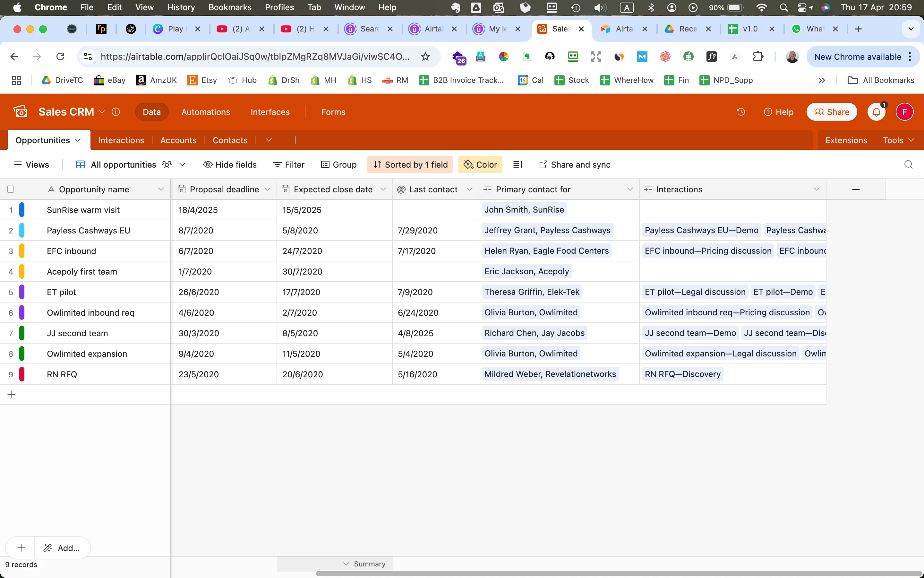
Task: Click Share and sync
Action: 575,165
